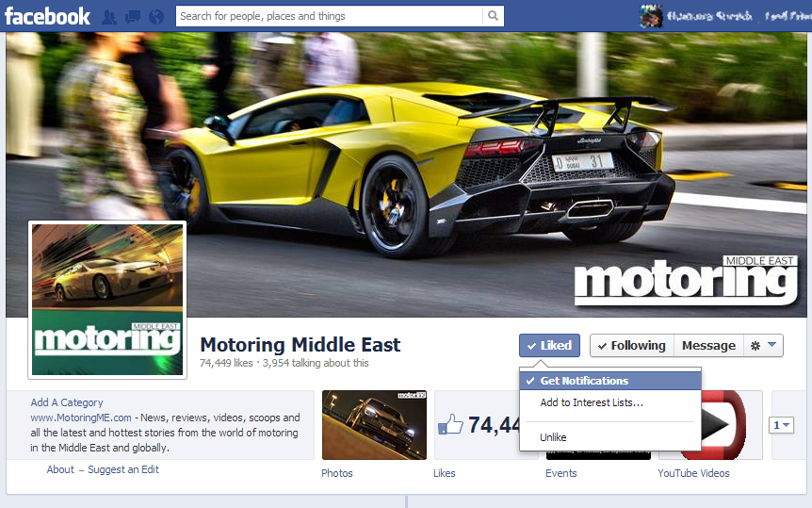Open the notifications globe icon

click(x=155, y=17)
